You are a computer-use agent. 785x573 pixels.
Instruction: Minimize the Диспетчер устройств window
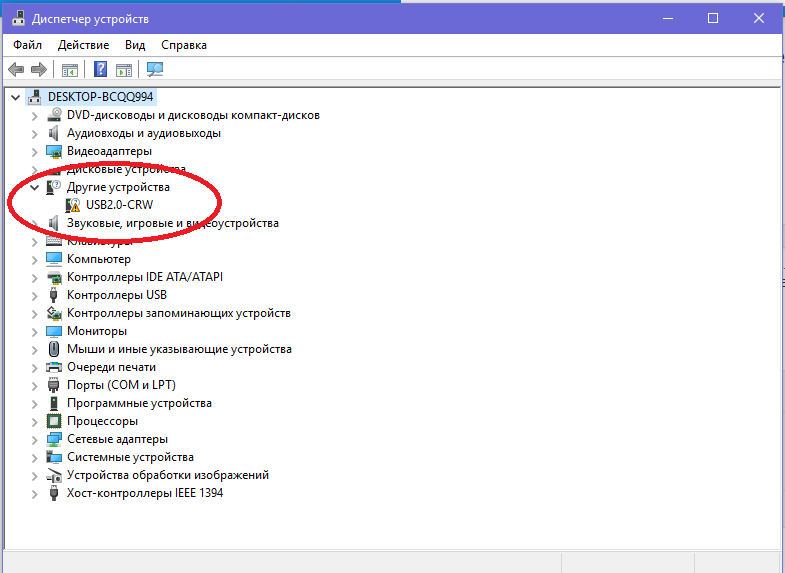point(668,19)
